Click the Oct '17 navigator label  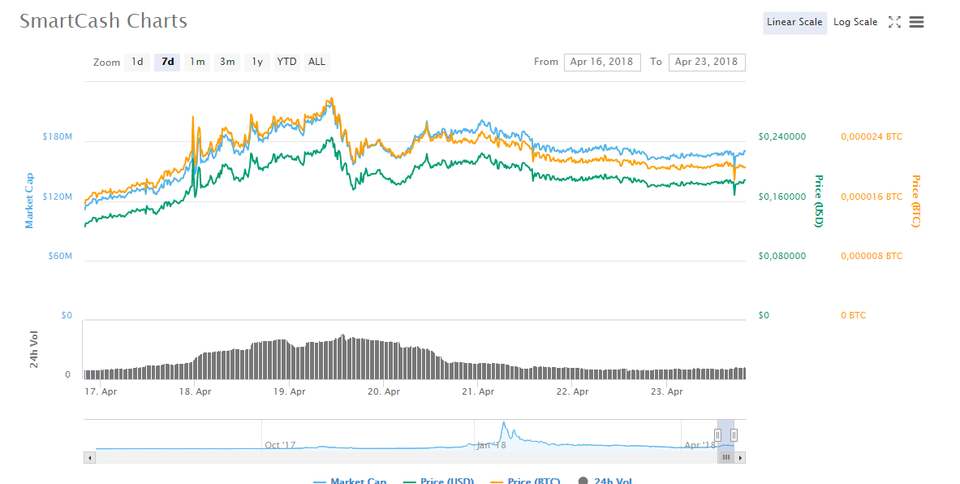[280, 445]
